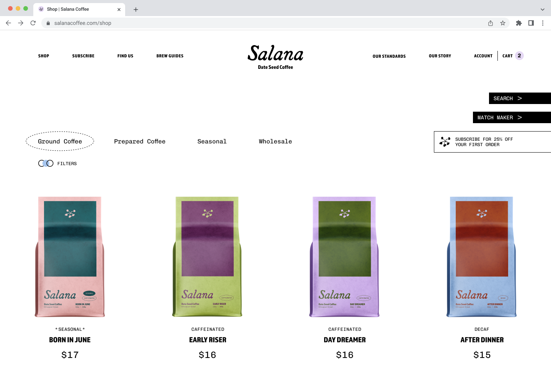Click the browser back arrow
The width and height of the screenshot is (551, 392).
click(x=8, y=23)
